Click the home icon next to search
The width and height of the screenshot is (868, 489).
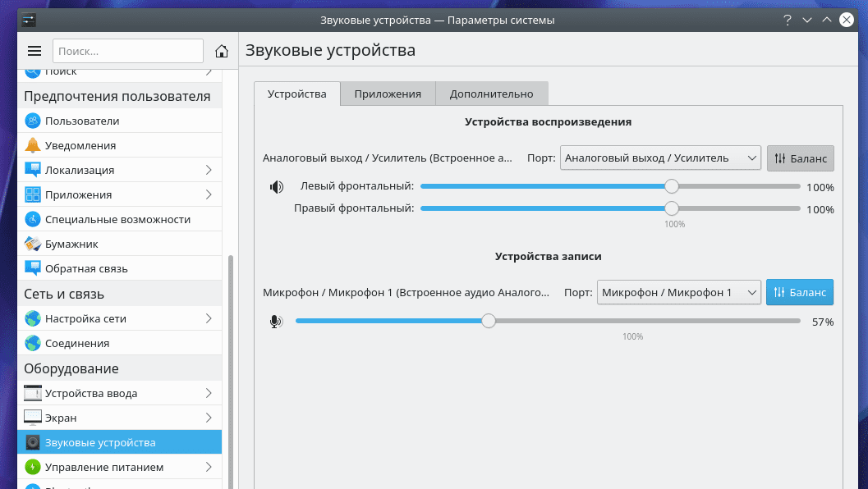(221, 51)
